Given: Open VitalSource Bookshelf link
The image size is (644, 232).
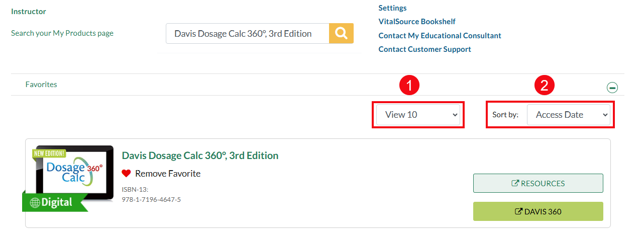Looking at the screenshot, I should pyautogui.click(x=417, y=22).
